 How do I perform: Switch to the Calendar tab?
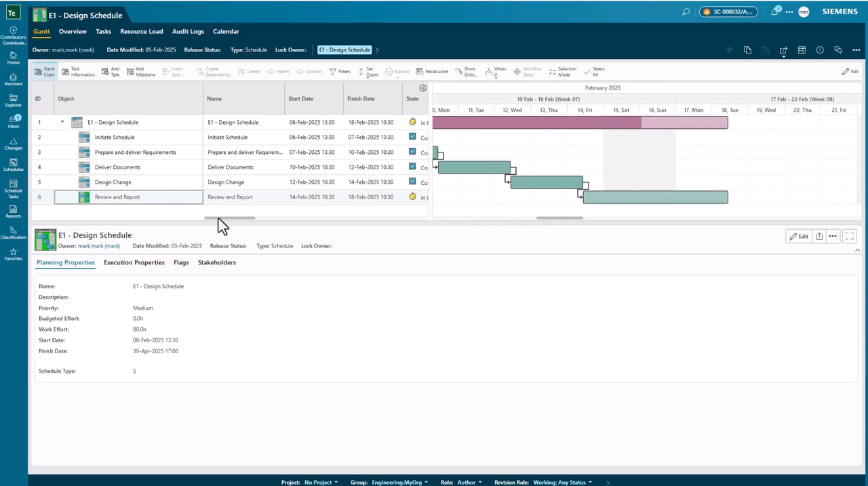click(x=226, y=31)
